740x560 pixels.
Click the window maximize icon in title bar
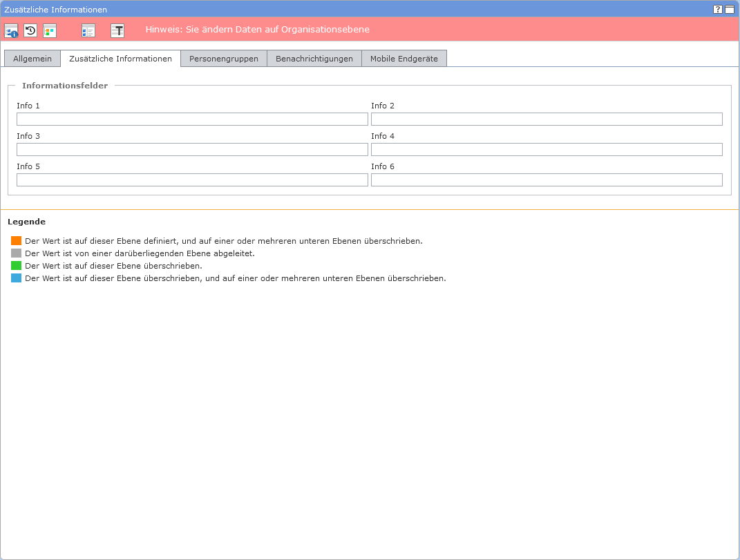[730, 10]
